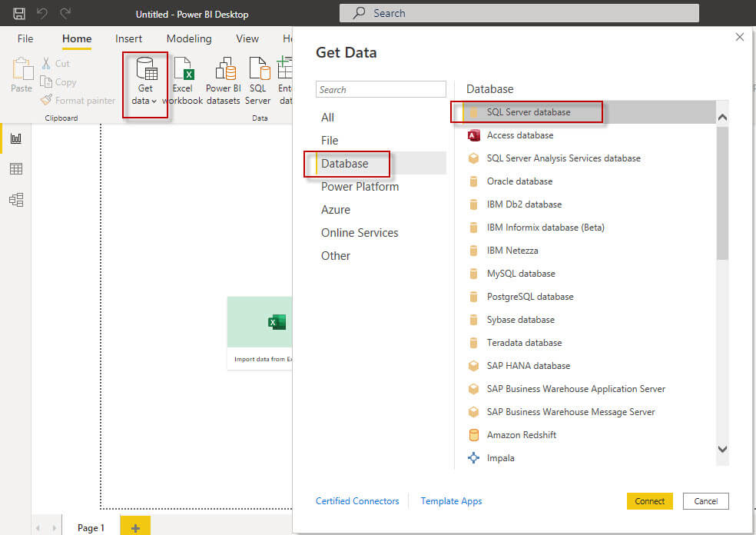Select the Online Services category
Image resolution: width=756 pixels, height=535 pixels.
(360, 233)
